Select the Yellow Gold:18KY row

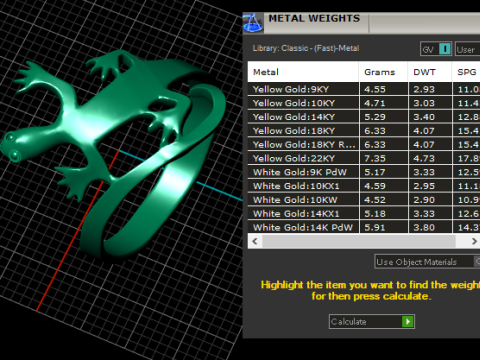[364, 131]
